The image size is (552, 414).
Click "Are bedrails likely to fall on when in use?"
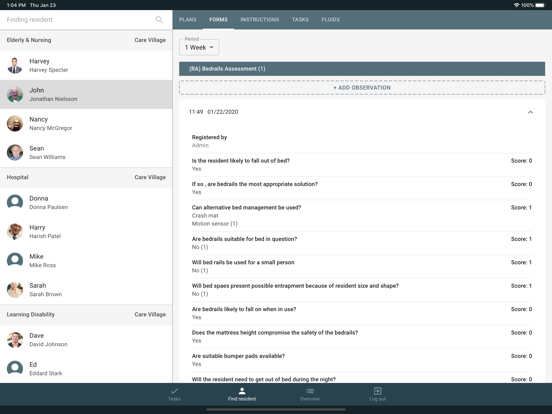244,309
